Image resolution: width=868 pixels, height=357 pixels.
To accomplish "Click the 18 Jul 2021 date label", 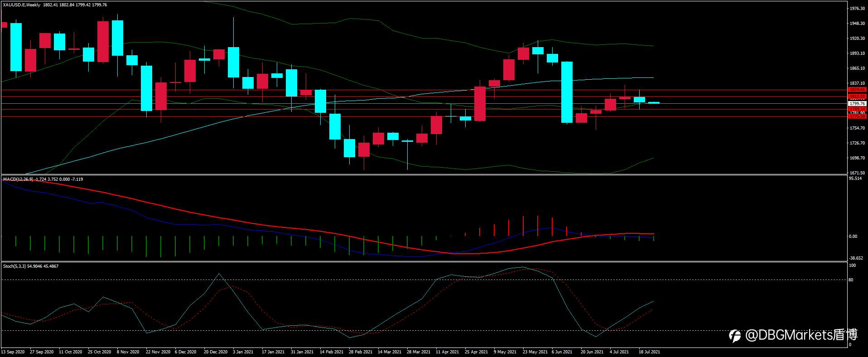I will (649, 352).
